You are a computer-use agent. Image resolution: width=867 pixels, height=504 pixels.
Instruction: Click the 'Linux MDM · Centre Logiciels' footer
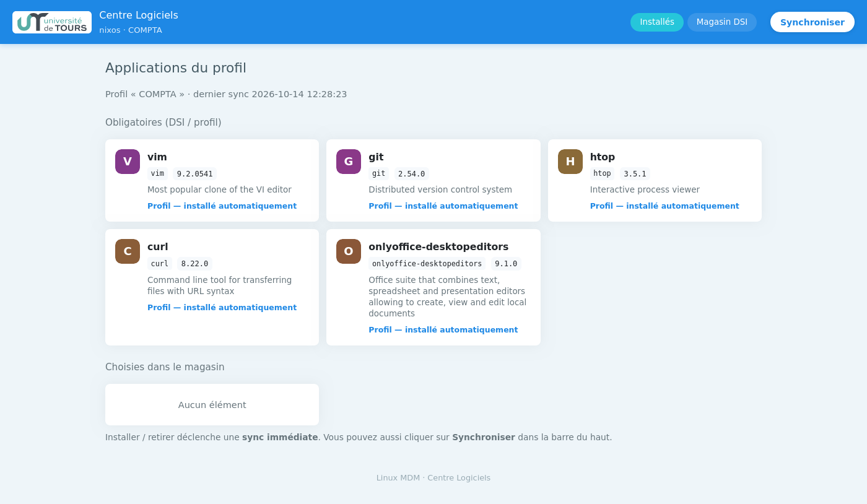[x=434, y=478]
